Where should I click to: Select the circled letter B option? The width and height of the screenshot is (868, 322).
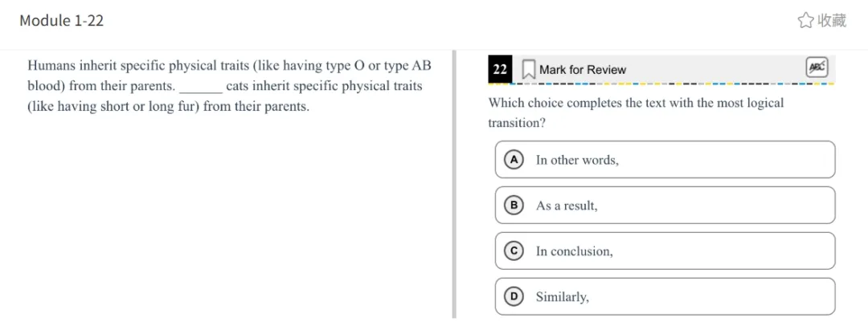tap(513, 206)
